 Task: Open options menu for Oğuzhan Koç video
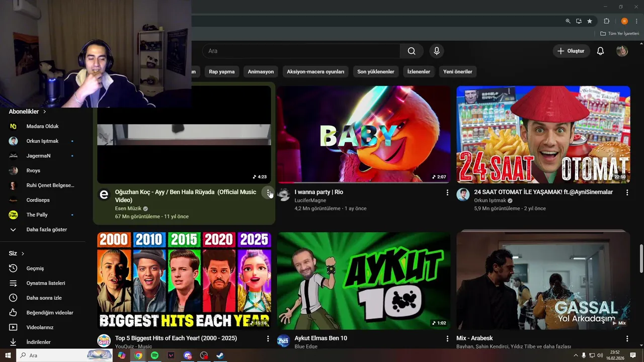click(268, 193)
